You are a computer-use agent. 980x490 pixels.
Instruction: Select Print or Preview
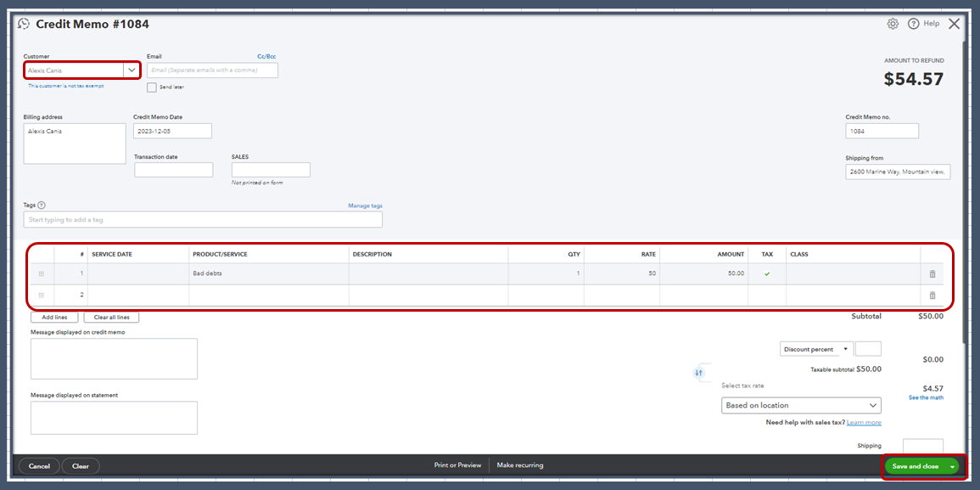pyautogui.click(x=459, y=465)
